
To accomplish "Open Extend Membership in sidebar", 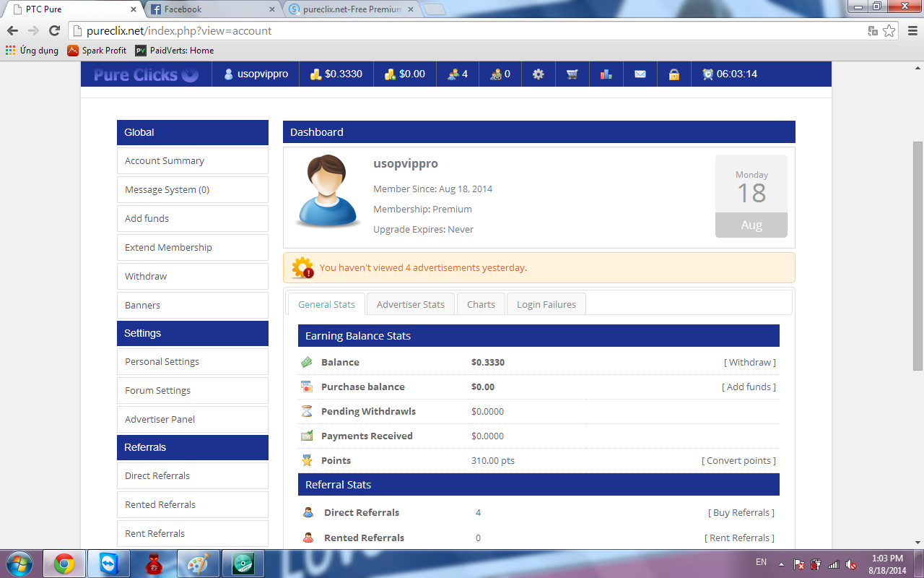I will 168,247.
